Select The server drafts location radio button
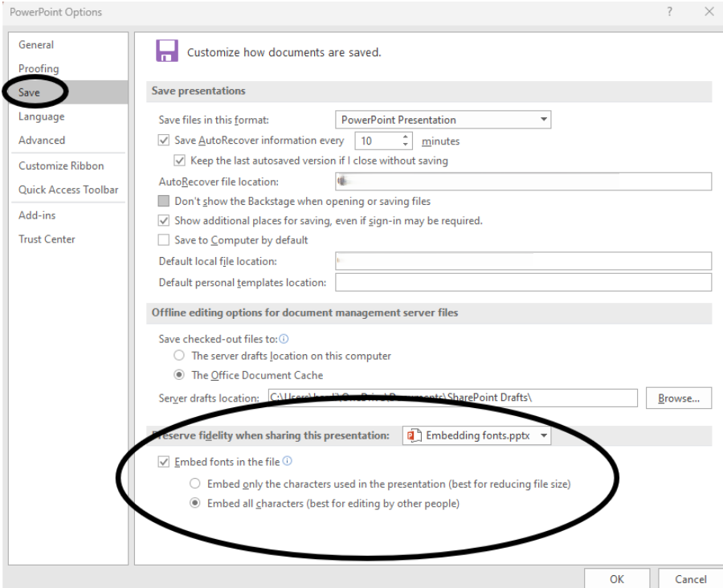Screen dimensions: 723x588 point(179,356)
